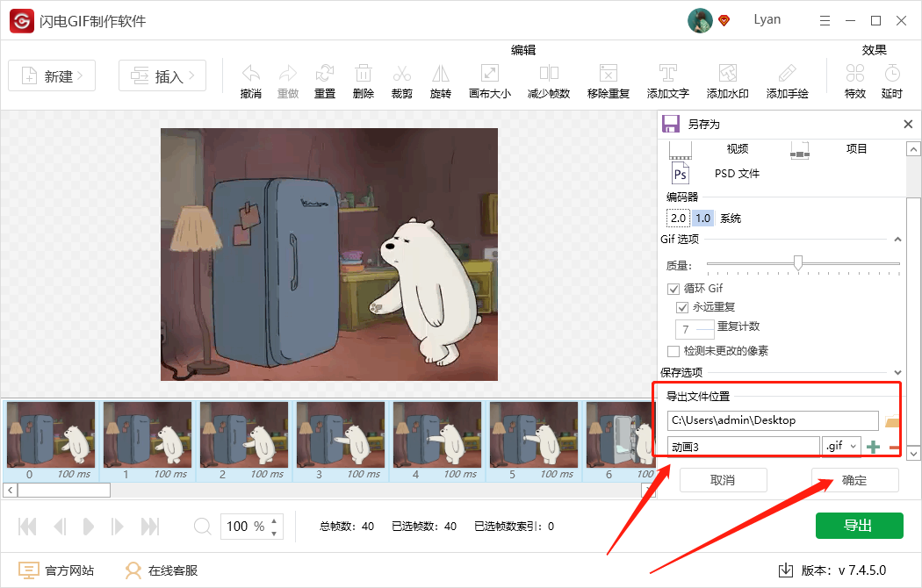Open the hamburger menu in title bar
Image resolution: width=922 pixels, height=588 pixels.
click(x=825, y=21)
